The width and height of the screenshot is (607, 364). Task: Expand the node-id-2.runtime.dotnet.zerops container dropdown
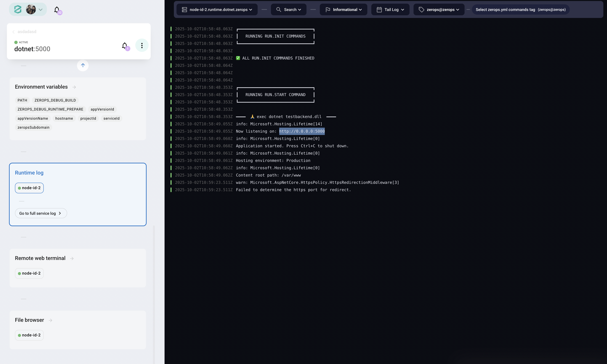tap(217, 10)
